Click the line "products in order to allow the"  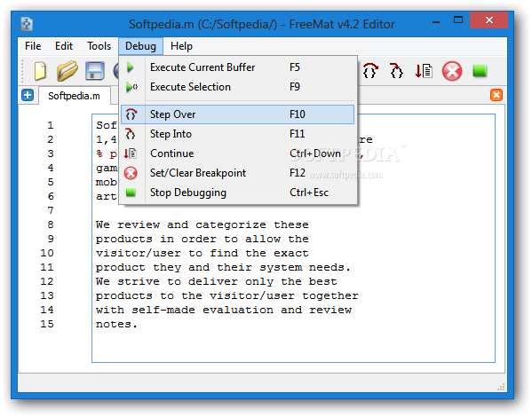[202, 239]
